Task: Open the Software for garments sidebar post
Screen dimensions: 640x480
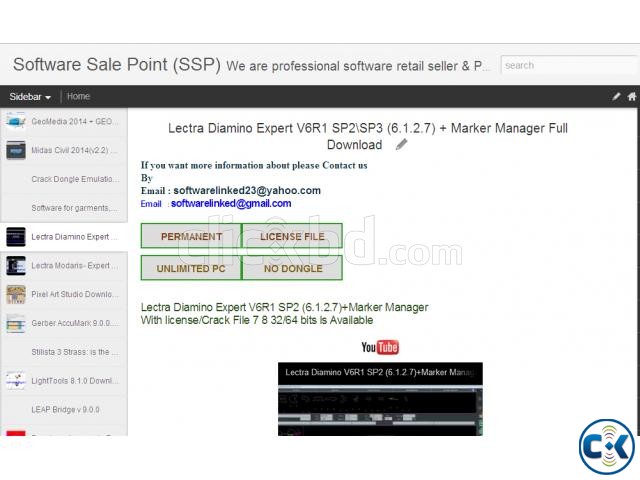Action: (64, 208)
